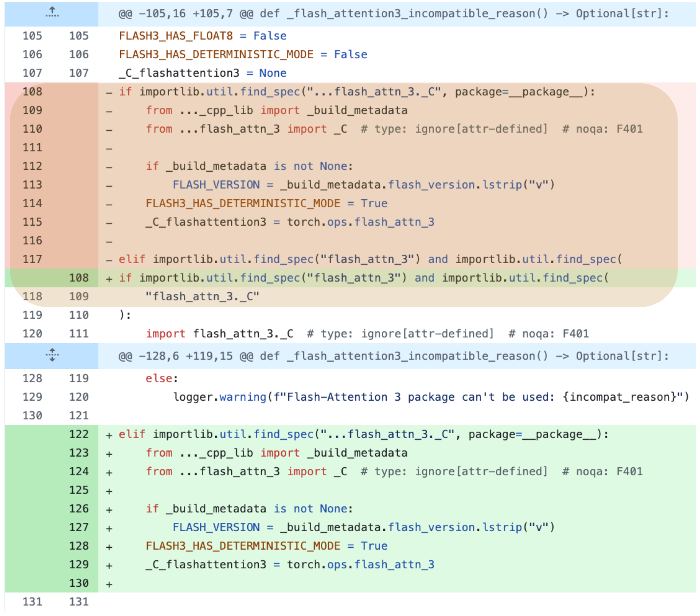Click old line number 114
The width and height of the screenshot is (700, 616).
coord(32,203)
